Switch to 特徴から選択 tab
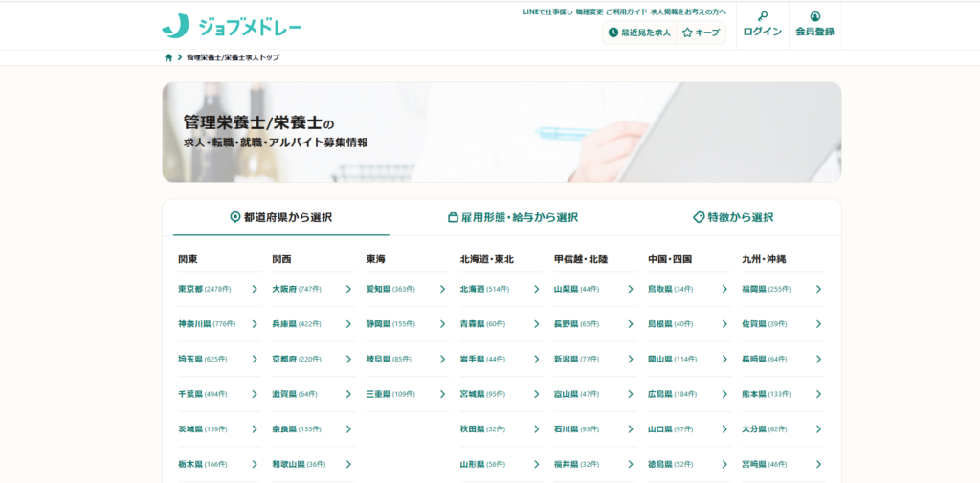The width and height of the screenshot is (980, 483). 734,217
